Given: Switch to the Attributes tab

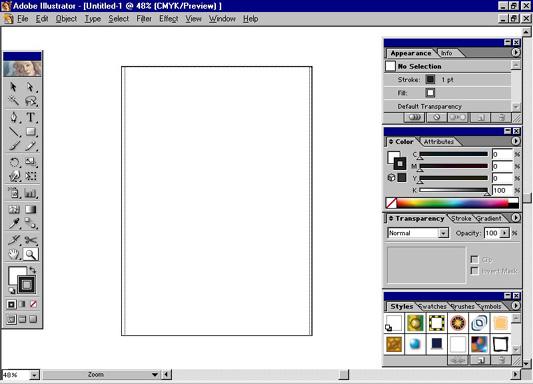Looking at the screenshot, I should [x=439, y=142].
